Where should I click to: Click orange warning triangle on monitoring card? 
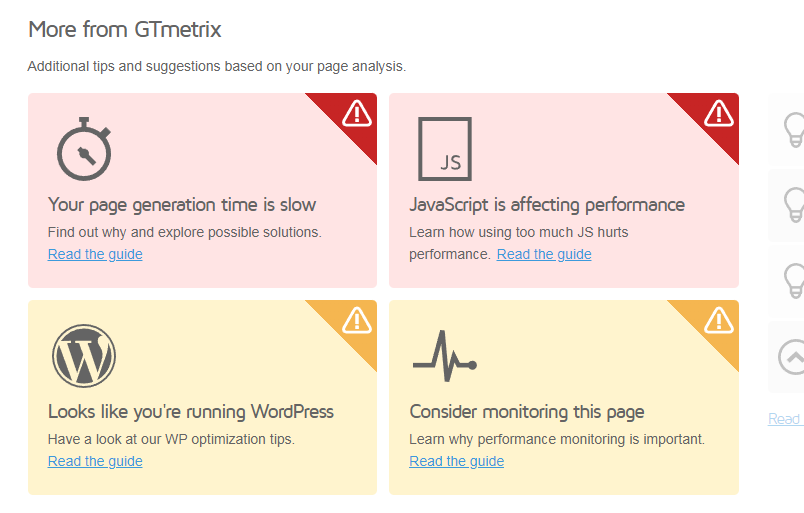[719, 321]
